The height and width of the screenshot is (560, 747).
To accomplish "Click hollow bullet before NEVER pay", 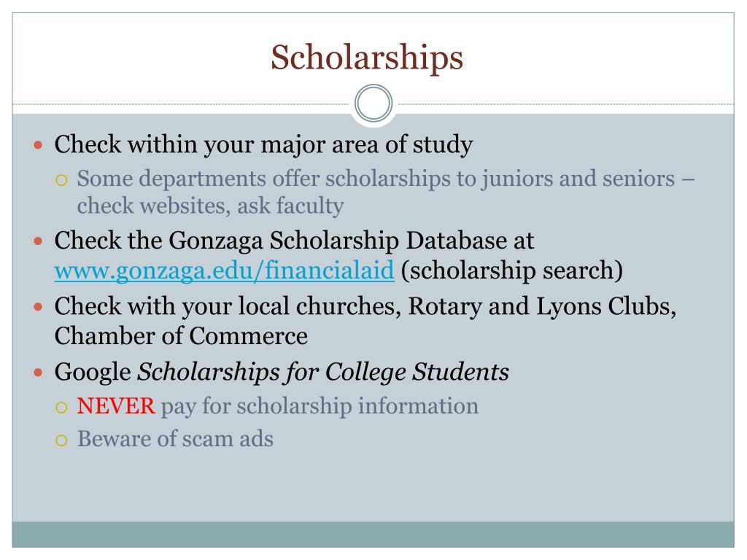I will (x=61, y=408).
